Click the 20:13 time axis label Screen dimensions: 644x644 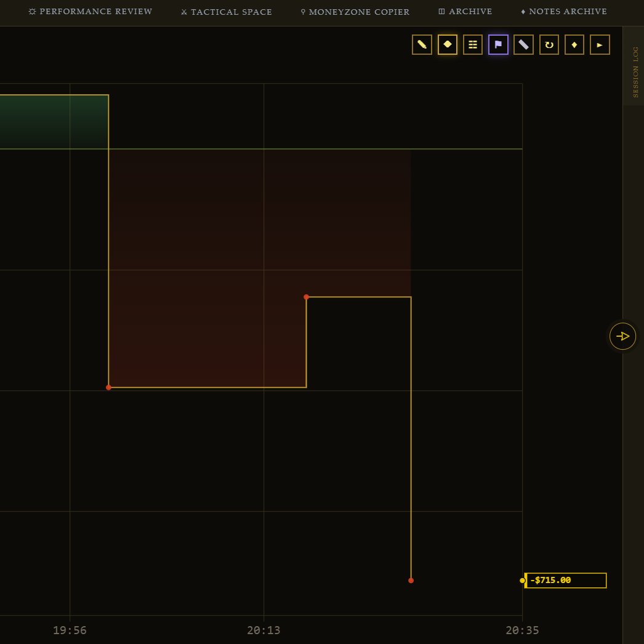pyautogui.click(x=264, y=630)
